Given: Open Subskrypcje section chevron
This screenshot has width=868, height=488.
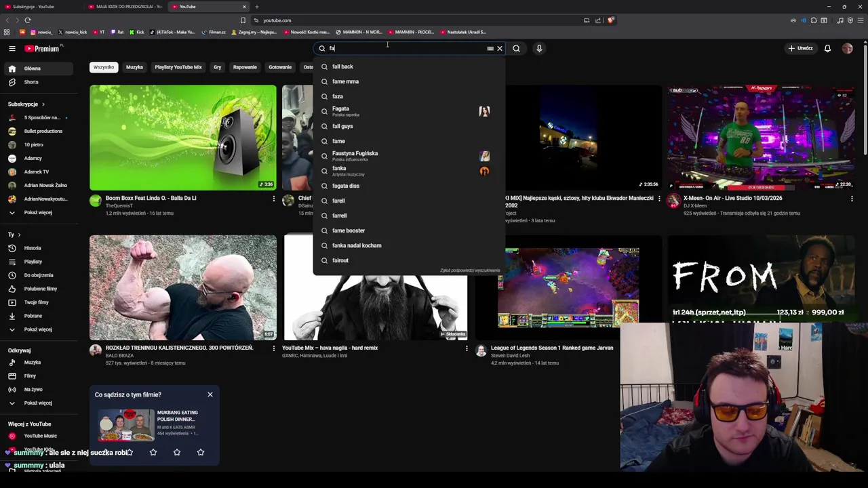Looking at the screenshot, I should click(43, 104).
